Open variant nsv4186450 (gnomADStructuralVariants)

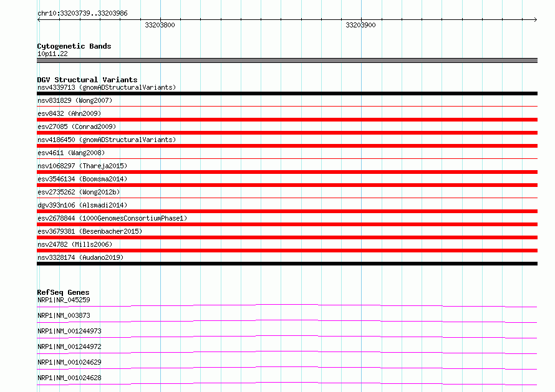tap(107, 140)
